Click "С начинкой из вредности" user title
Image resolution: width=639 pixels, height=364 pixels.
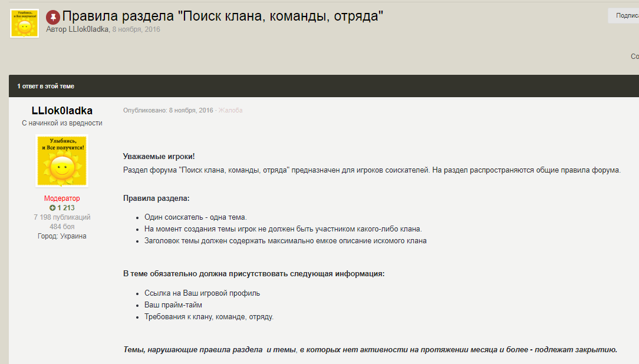click(x=62, y=123)
